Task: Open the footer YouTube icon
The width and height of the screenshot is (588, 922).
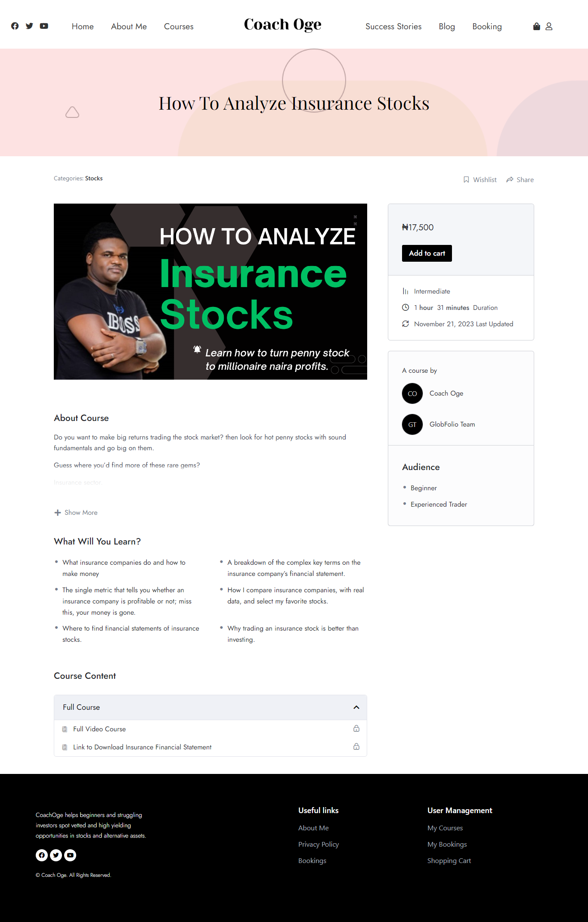Action: [70, 855]
